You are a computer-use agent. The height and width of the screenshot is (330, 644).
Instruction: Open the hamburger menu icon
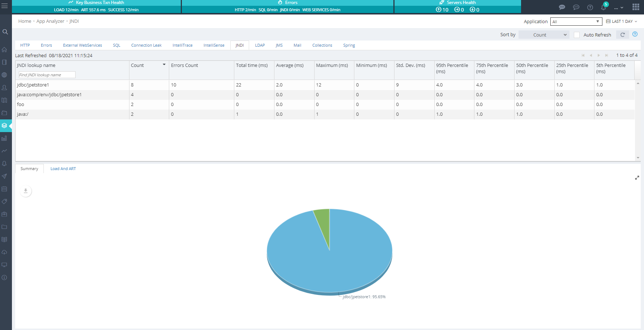(x=5, y=6)
